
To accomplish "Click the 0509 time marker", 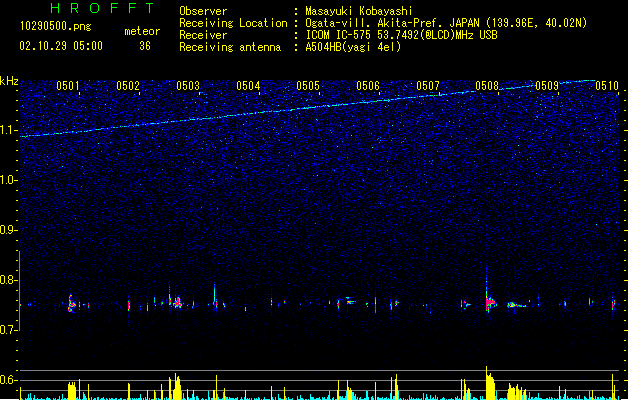I will tap(547, 86).
